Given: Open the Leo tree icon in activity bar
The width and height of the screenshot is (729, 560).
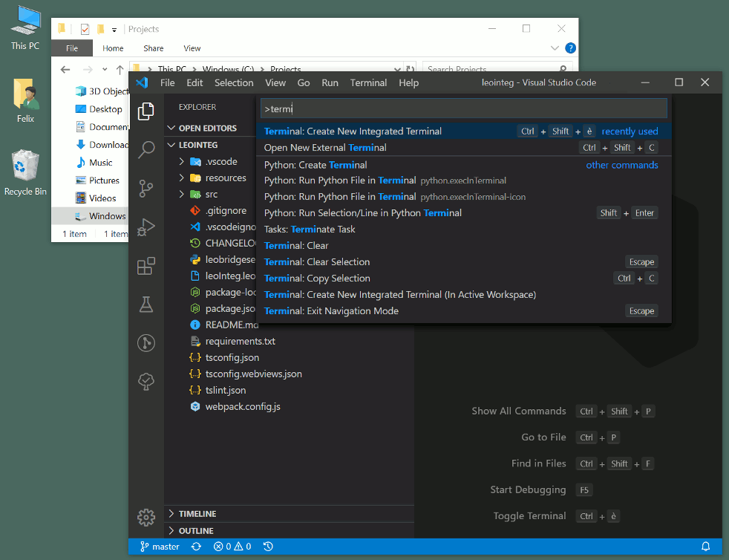Looking at the screenshot, I should 146,382.
